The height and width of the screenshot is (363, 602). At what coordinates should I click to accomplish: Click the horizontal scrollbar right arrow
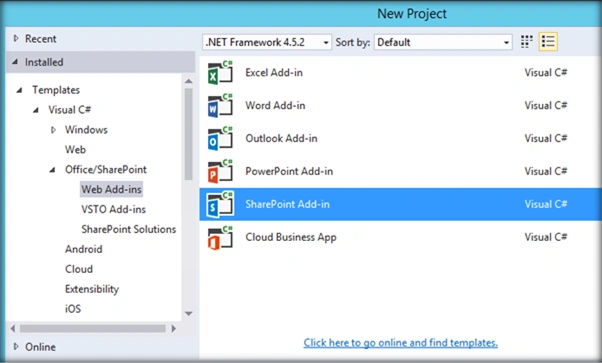(174, 328)
